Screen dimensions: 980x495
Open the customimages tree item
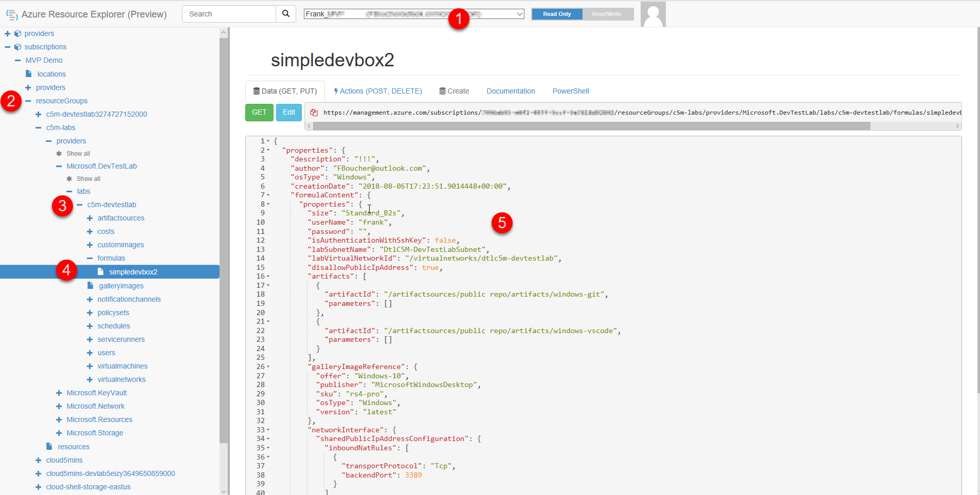pos(121,245)
